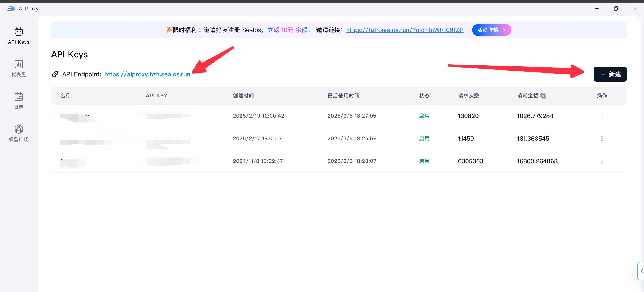Restore down the window using the title bar button
Viewport: 644px width, 292px height.
point(616,9)
